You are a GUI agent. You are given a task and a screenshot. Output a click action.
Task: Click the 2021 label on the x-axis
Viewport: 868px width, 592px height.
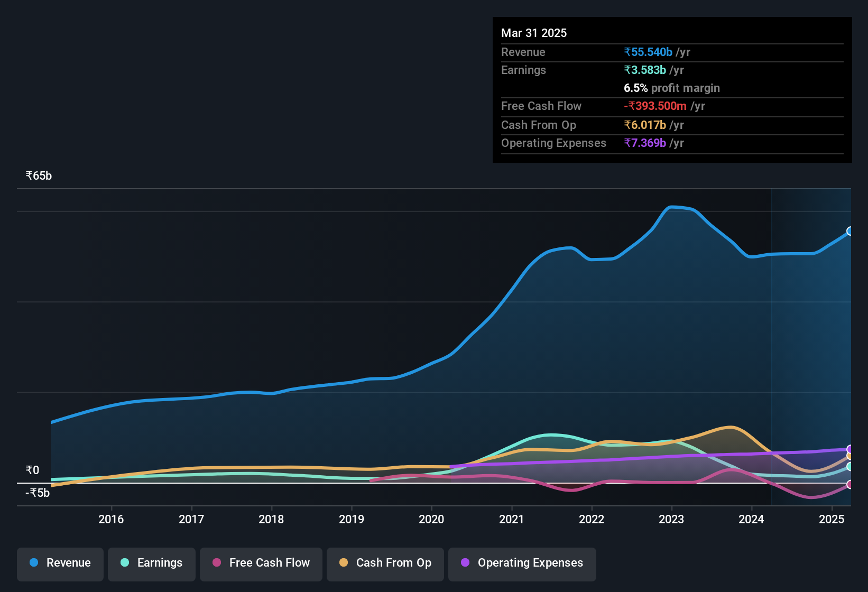pyautogui.click(x=511, y=519)
